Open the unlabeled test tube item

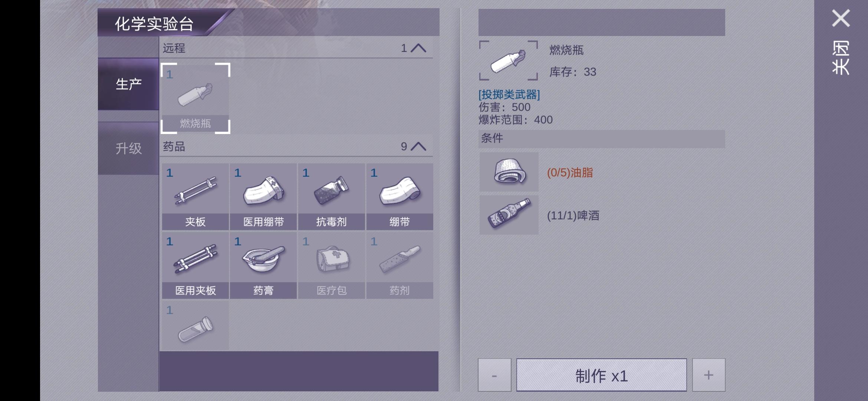(195, 326)
